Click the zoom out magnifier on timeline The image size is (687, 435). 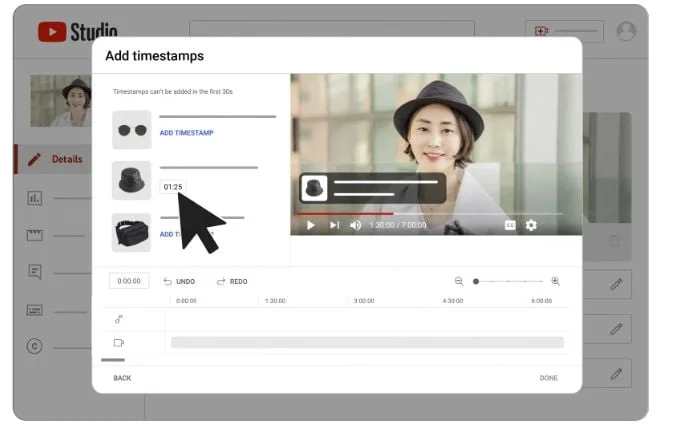tap(459, 281)
